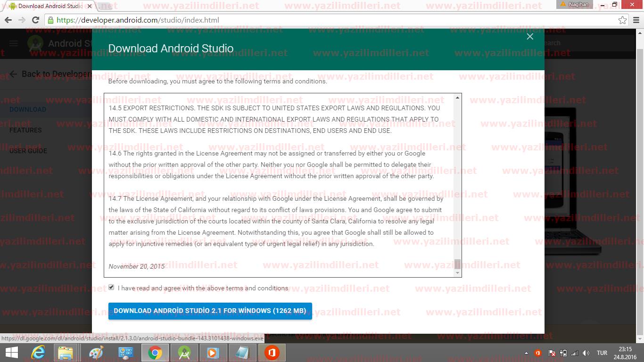
Task: Open the site hamburger menu behind dialog
Action: 14,43
